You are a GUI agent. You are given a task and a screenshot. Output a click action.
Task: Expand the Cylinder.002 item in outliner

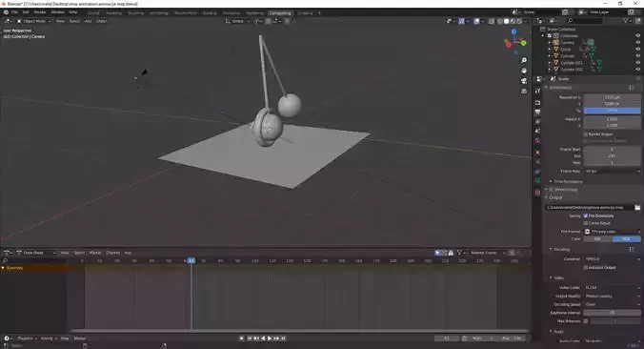(x=550, y=70)
